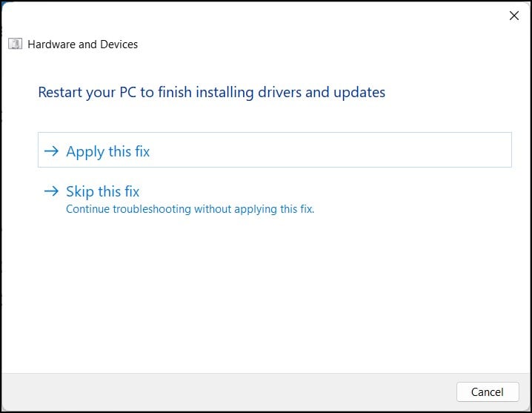Click the arrow icon beside Skip this fix
Screen dimensions: 532x413
pos(52,191)
